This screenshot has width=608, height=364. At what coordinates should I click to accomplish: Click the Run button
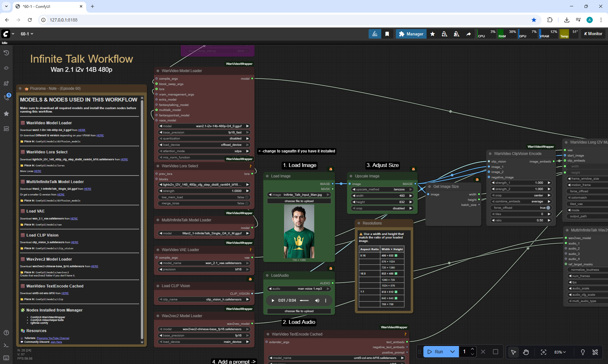tap(436, 352)
